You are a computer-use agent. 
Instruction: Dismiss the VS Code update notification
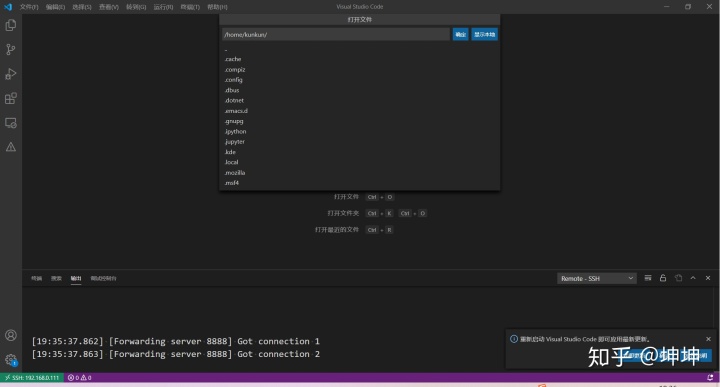[708, 339]
